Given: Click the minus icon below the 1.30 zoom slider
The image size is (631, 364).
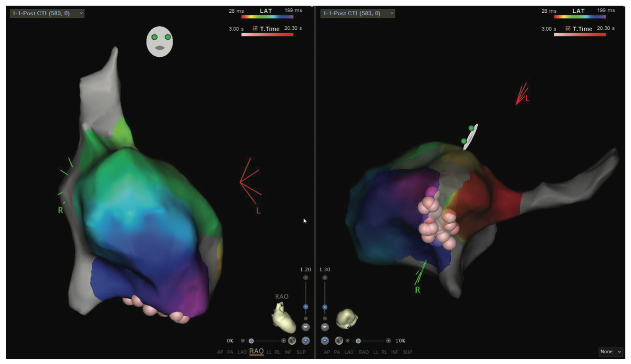Looking at the screenshot, I should point(324,319).
